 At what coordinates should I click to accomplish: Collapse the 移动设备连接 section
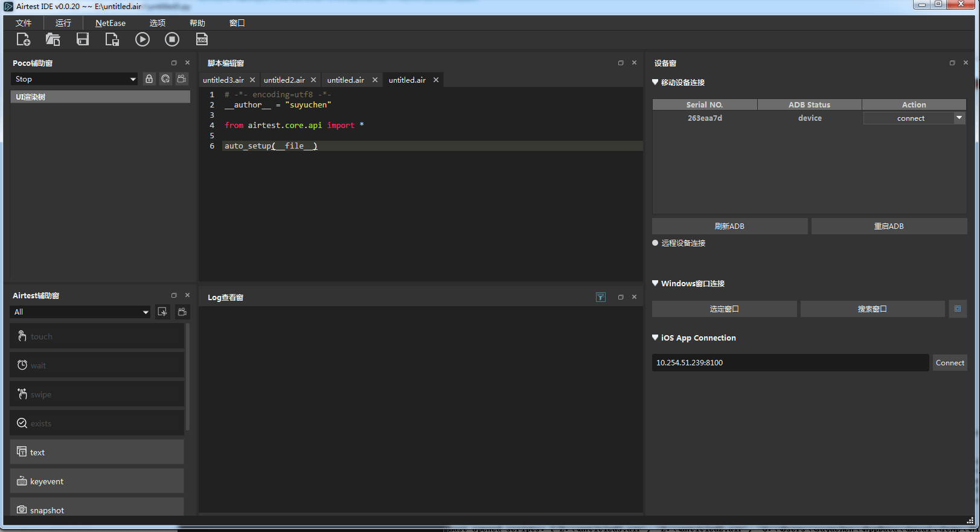coord(655,82)
